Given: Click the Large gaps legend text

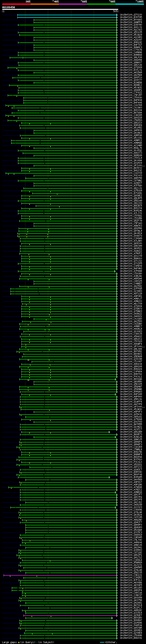Looking at the screenshot, I should click(x=28, y=642).
